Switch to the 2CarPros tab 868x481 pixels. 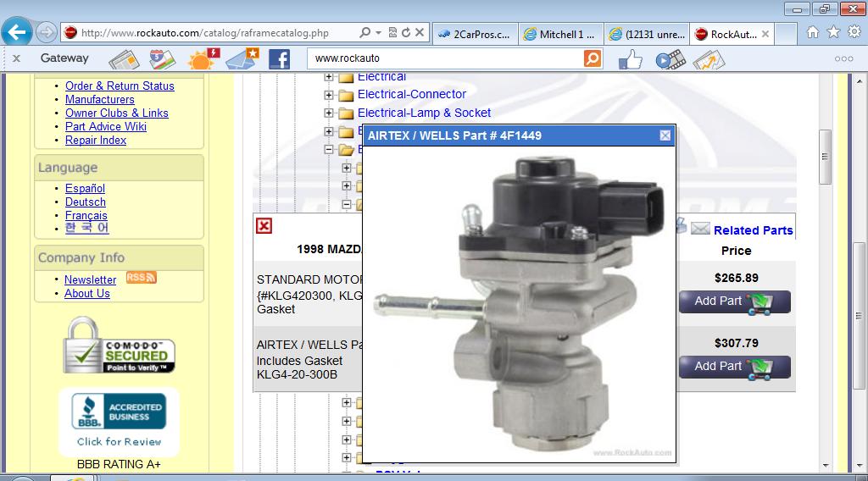475,34
